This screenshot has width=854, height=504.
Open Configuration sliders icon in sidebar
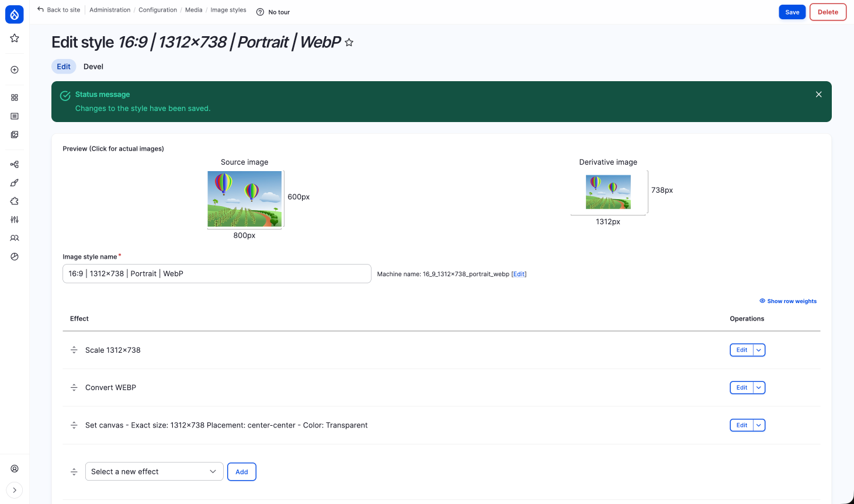click(x=15, y=220)
